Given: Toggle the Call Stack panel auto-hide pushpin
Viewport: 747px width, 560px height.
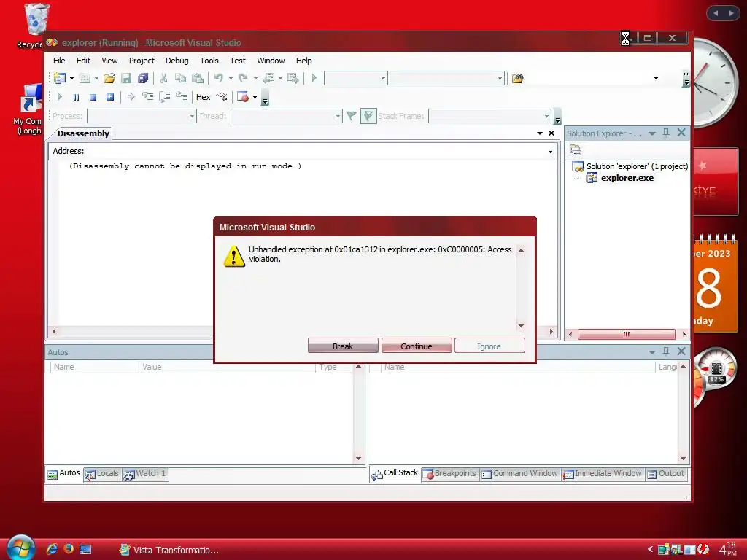Looking at the screenshot, I should [x=666, y=351].
